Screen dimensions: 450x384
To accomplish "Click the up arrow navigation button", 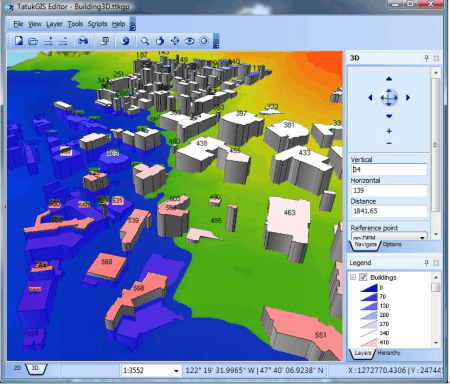I will (x=389, y=79).
